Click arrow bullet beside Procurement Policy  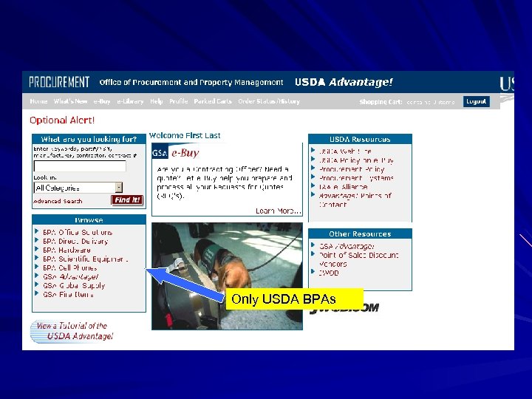point(313,168)
